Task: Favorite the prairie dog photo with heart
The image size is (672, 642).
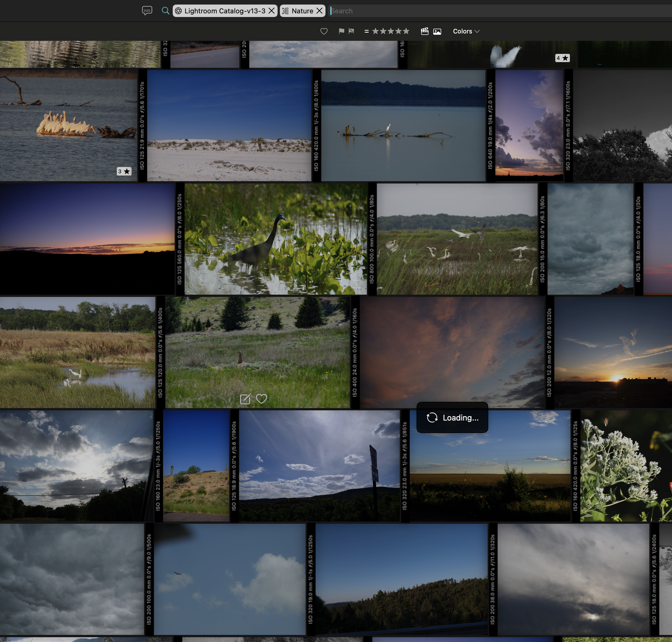Action: pos(261,399)
